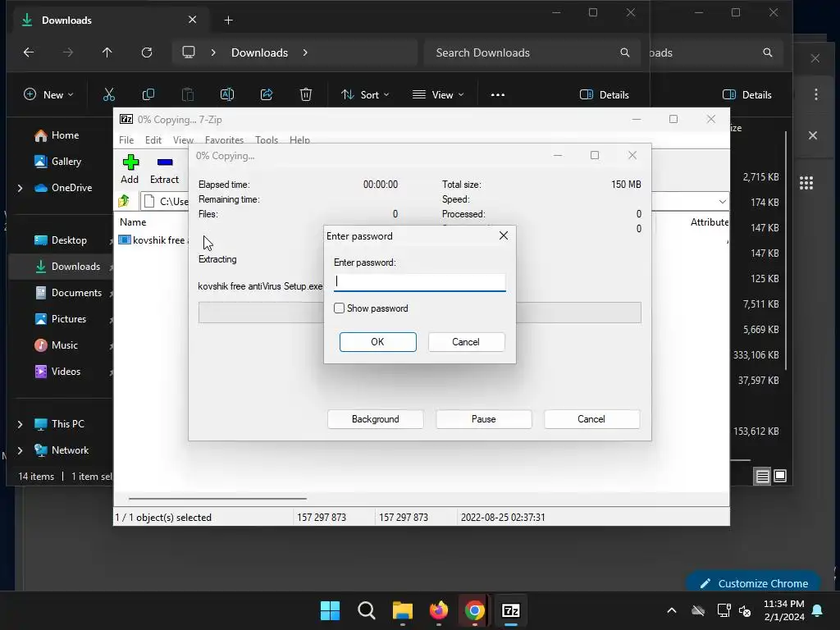Add a new Explorer tab
Viewport: 840px width, 630px height.
[x=228, y=21]
